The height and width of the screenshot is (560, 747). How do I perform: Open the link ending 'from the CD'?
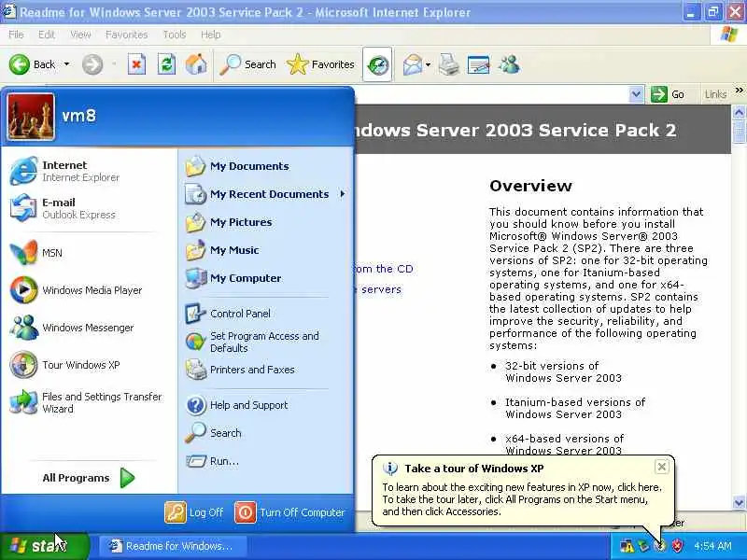point(384,269)
